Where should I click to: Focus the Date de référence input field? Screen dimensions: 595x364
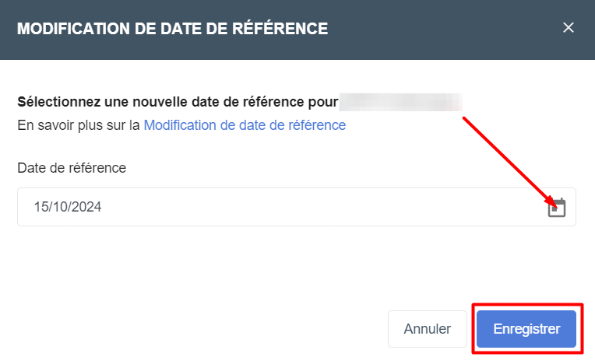297,207
